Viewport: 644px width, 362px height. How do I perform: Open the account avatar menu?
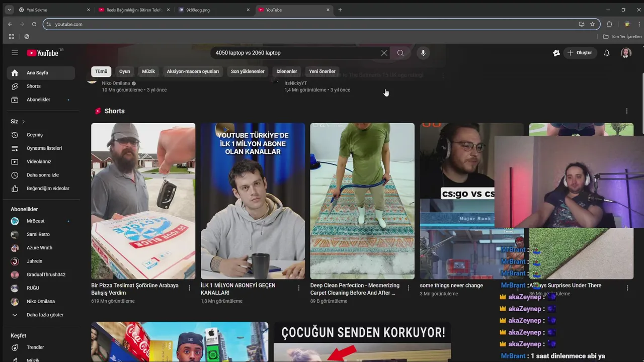click(x=626, y=53)
